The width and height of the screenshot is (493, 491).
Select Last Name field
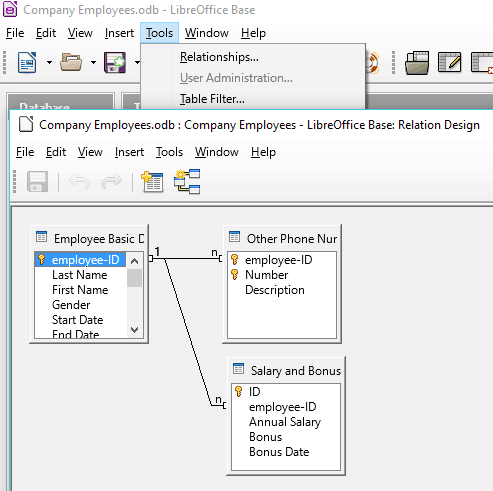[80, 275]
